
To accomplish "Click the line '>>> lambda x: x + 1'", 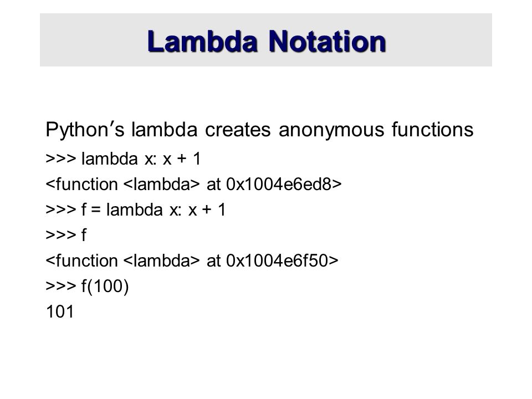I will pos(124,159).
